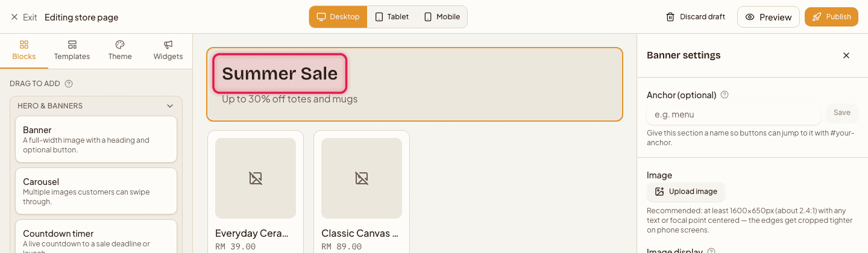The image size is (868, 253).
Task: Publish the store page
Action: 831,17
